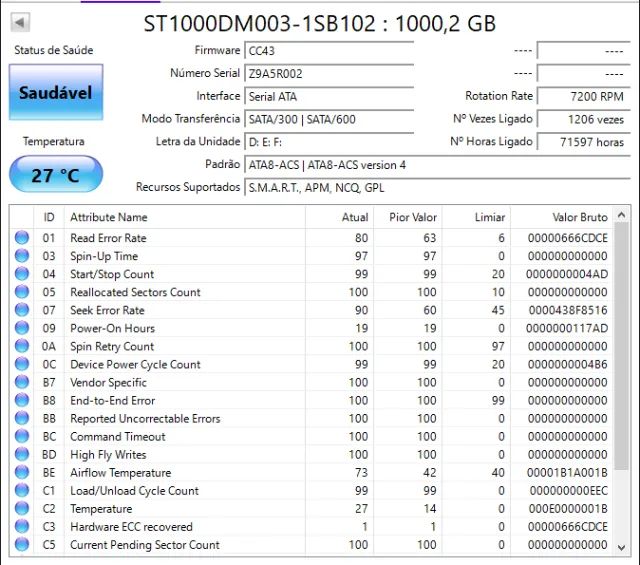The height and width of the screenshot is (565, 640).
Task: Click the Pior Valor column header
Action: point(408,217)
